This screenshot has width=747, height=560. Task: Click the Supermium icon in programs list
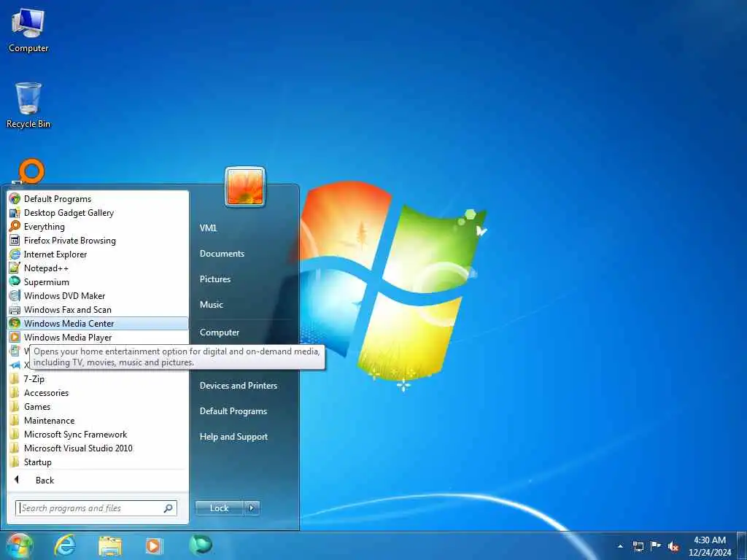pyautogui.click(x=15, y=281)
